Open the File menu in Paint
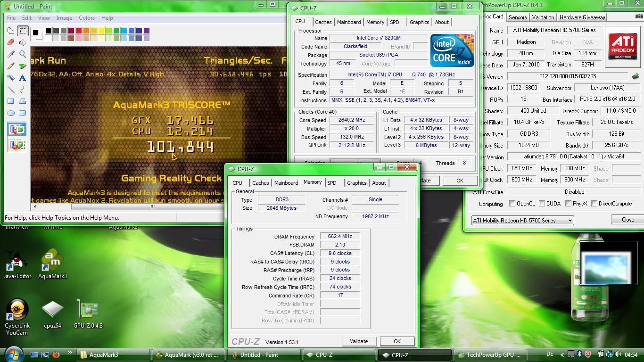Viewport: 644px width, 362px height. [11, 18]
